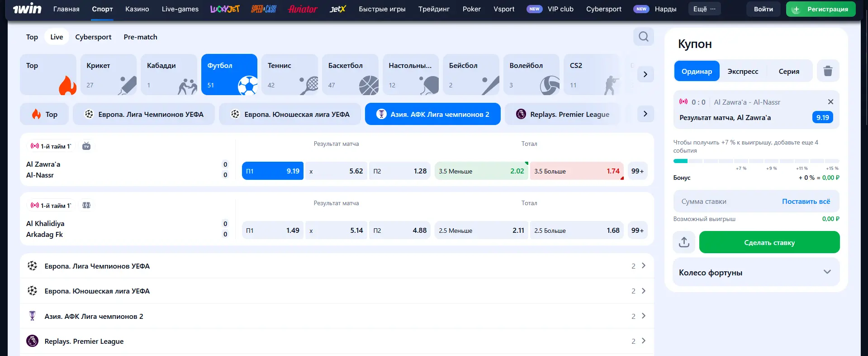Select the Серия bet type
Viewport: 868px width, 356px height.
[789, 72]
